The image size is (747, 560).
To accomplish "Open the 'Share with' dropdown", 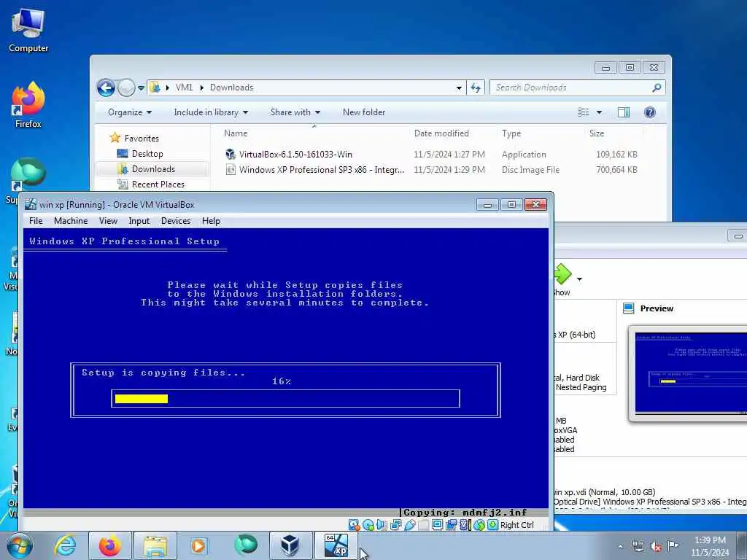I will click(x=295, y=112).
